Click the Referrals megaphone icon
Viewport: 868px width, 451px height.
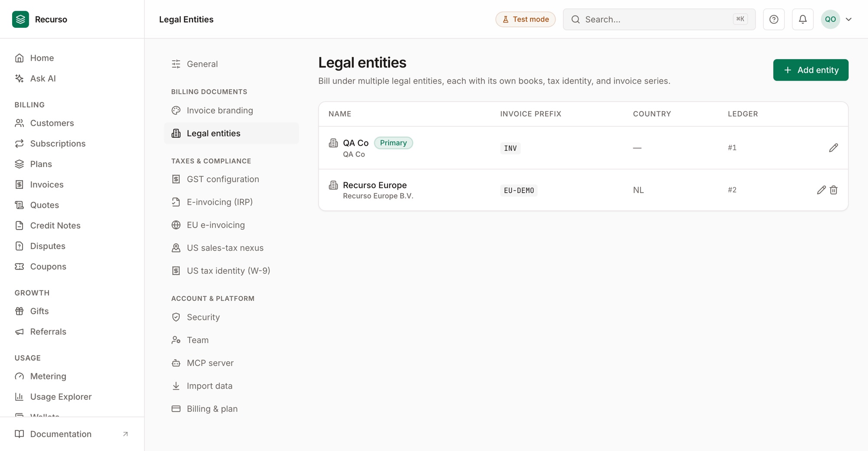click(20, 332)
